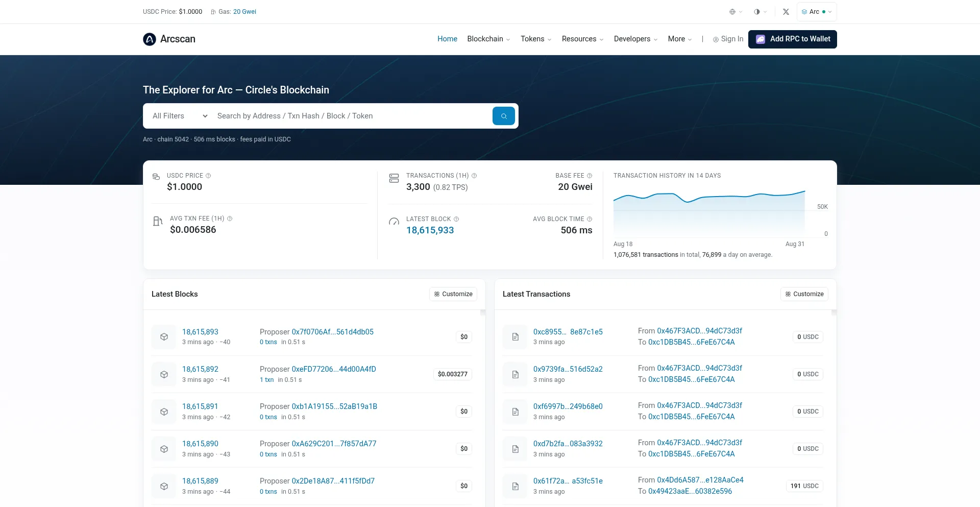Toggle the light/dark theme selector
Screen dimensions: 980x507
(760, 12)
